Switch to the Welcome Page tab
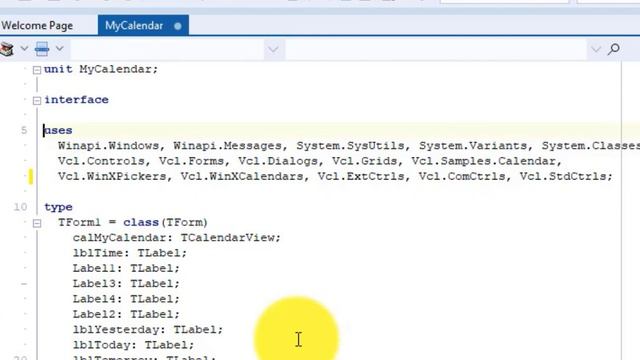 [x=37, y=26]
